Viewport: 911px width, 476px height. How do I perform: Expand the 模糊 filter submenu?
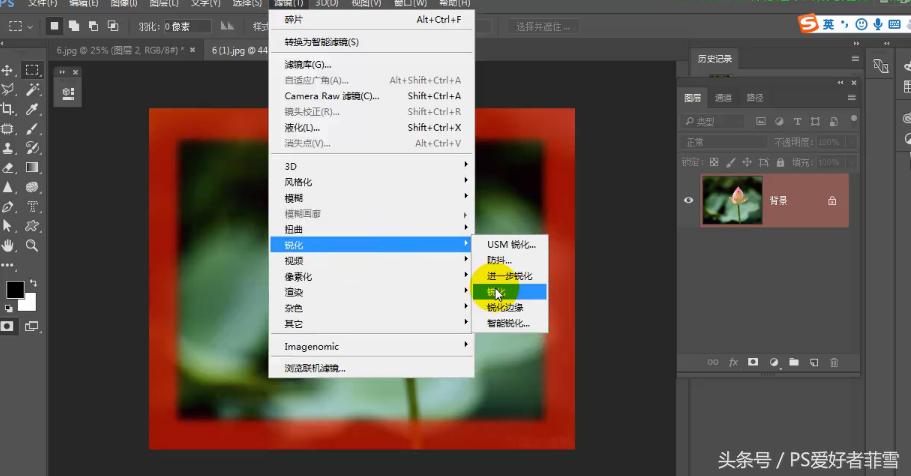[x=372, y=198]
